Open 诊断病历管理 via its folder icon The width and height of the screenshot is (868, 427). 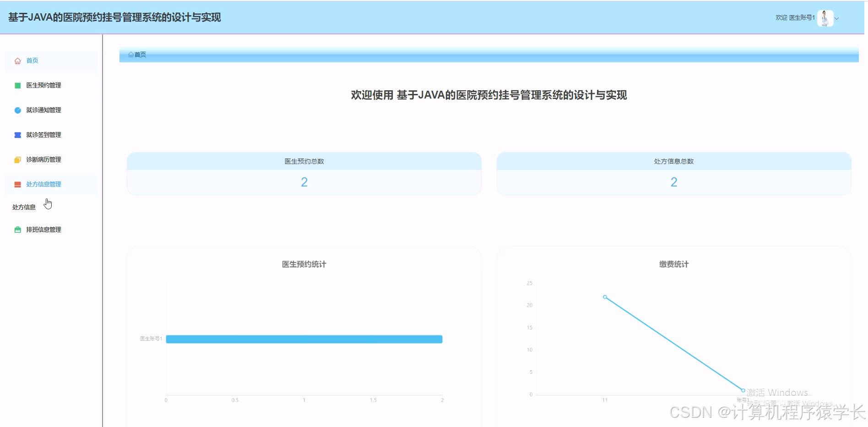[x=17, y=159]
